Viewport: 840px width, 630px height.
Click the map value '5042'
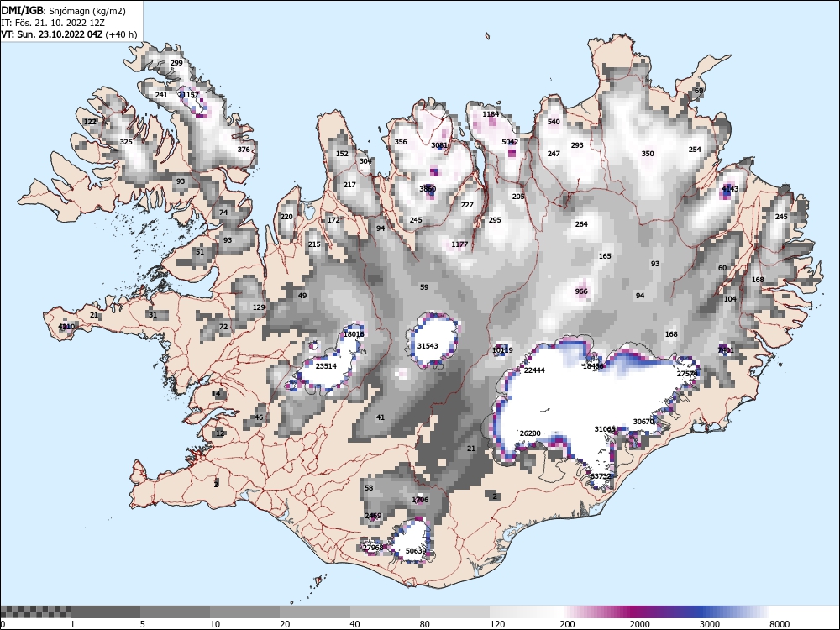(x=510, y=142)
